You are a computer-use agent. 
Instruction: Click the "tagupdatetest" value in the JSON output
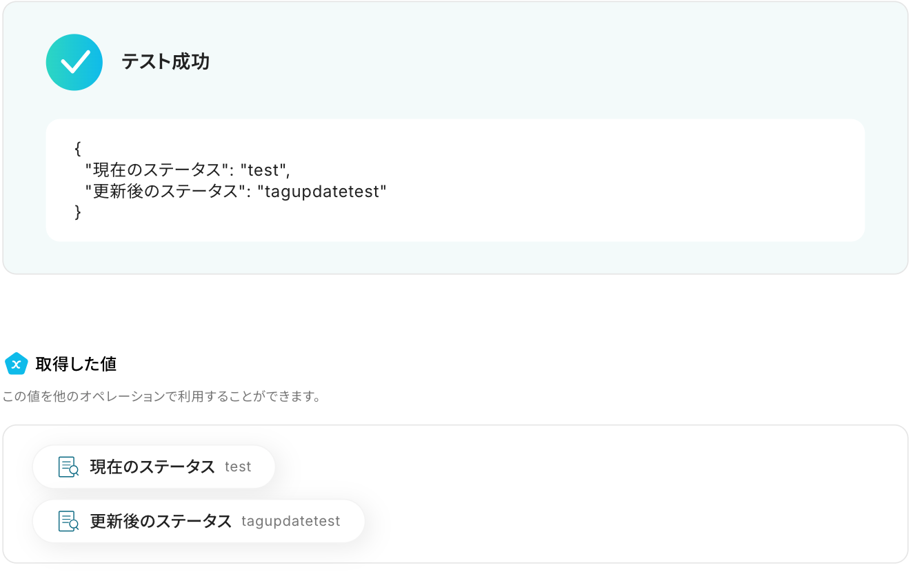click(x=322, y=192)
